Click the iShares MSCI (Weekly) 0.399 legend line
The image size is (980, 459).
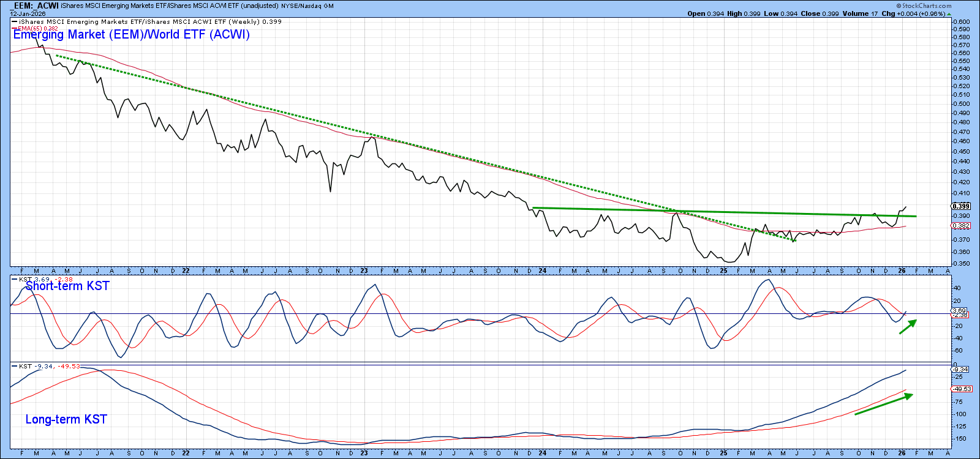148,21
